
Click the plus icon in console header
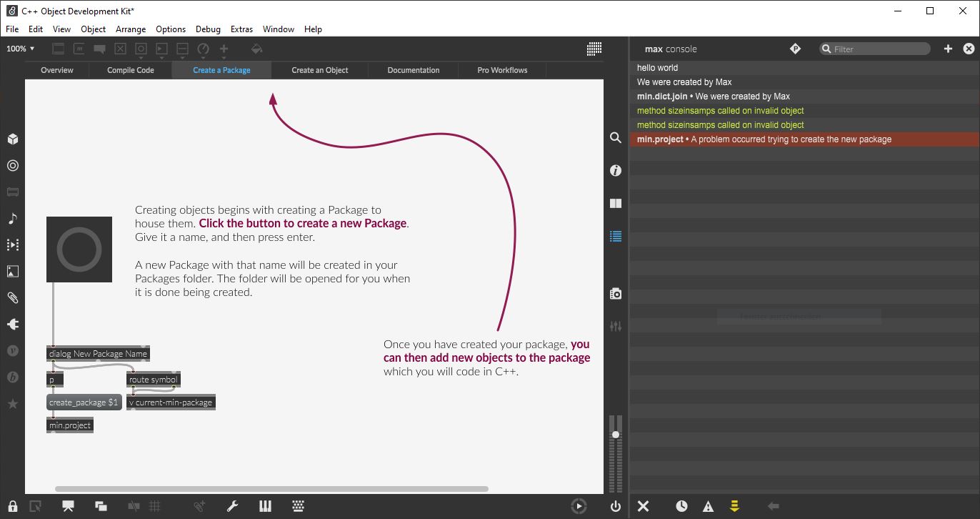948,49
